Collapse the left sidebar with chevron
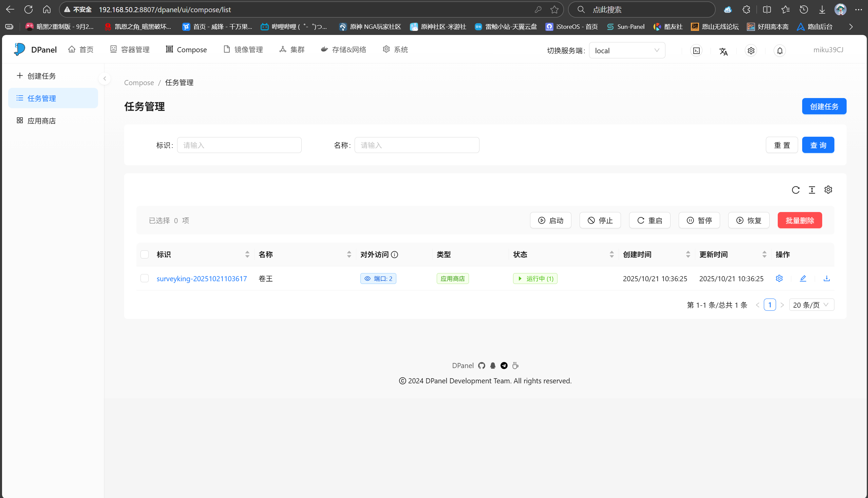This screenshot has width=868, height=498. 105,79
